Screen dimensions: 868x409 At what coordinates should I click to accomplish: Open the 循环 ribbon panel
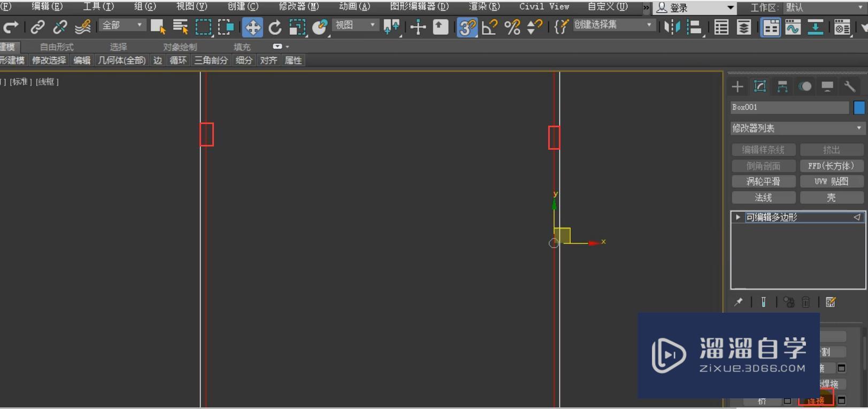[x=178, y=60]
